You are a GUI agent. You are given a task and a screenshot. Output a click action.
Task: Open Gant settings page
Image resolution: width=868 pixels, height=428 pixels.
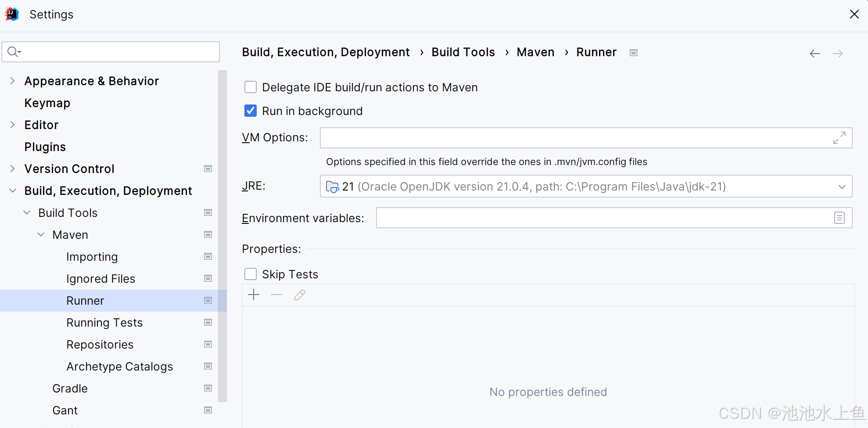(65, 410)
